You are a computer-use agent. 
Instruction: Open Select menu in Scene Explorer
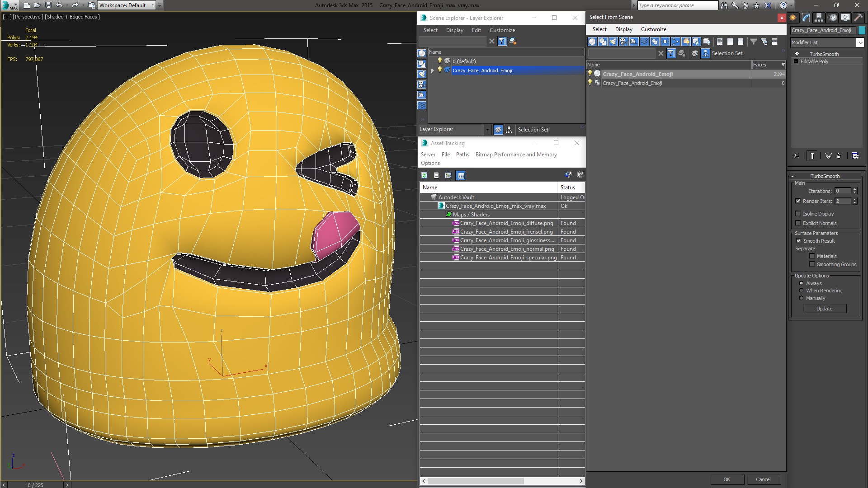(x=430, y=30)
